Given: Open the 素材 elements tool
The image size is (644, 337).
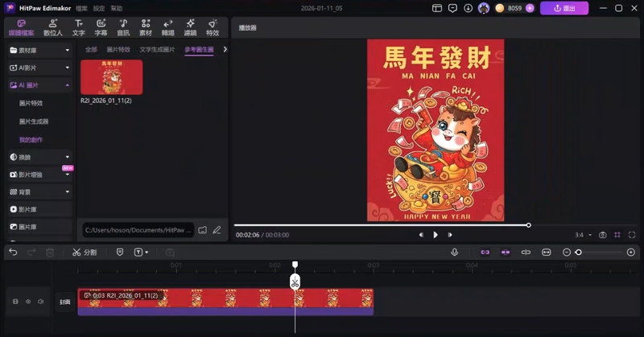Looking at the screenshot, I should (x=146, y=27).
